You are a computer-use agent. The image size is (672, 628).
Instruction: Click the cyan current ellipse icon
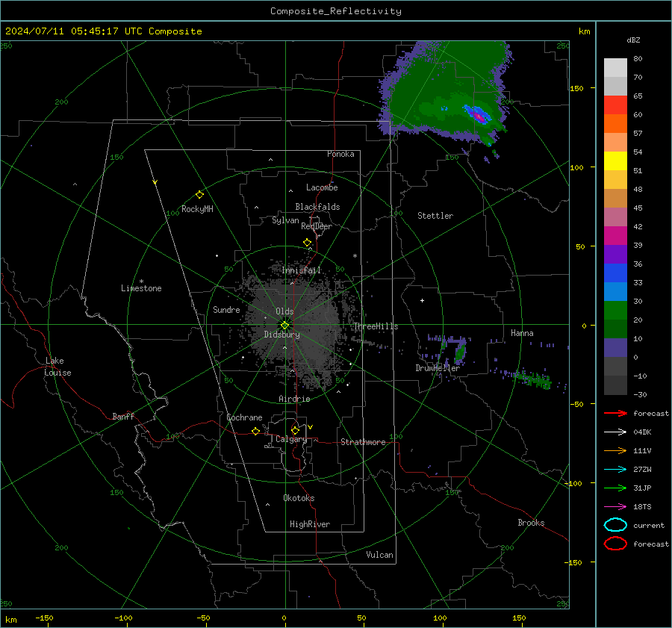click(x=615, y=525)
